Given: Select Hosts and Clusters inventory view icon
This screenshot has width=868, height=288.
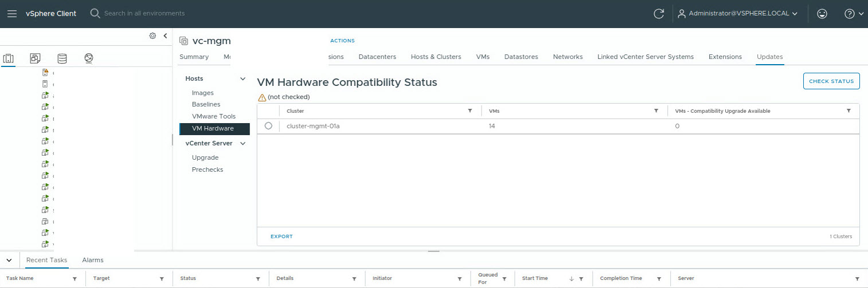Looking at the screenshot, I should (x=9, y=58).
